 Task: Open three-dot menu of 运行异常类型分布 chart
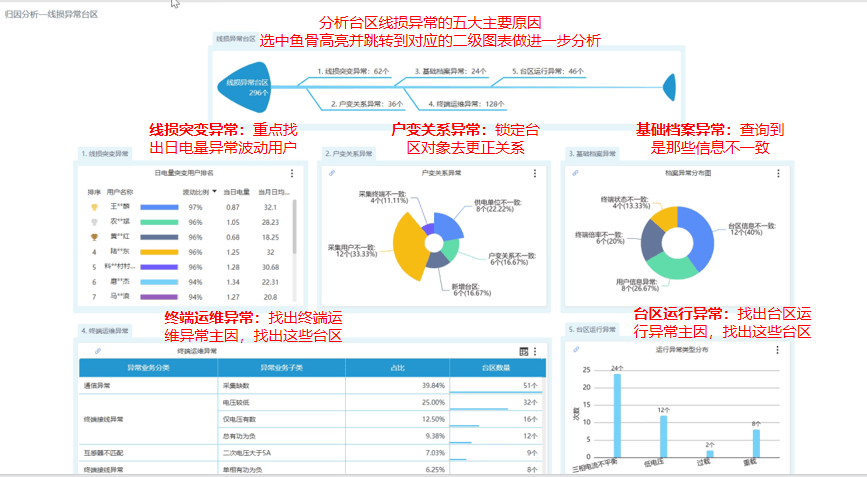point(778,351)
